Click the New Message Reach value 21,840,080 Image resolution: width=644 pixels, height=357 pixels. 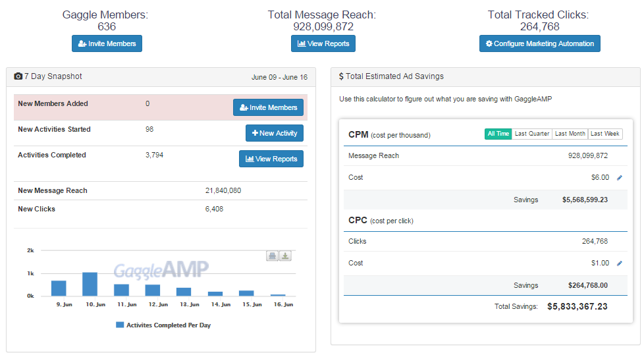point(223,190)
